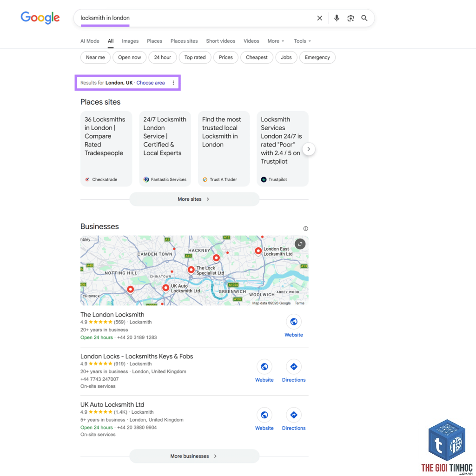
Task: Click the Choose area link
Action: 150,83
